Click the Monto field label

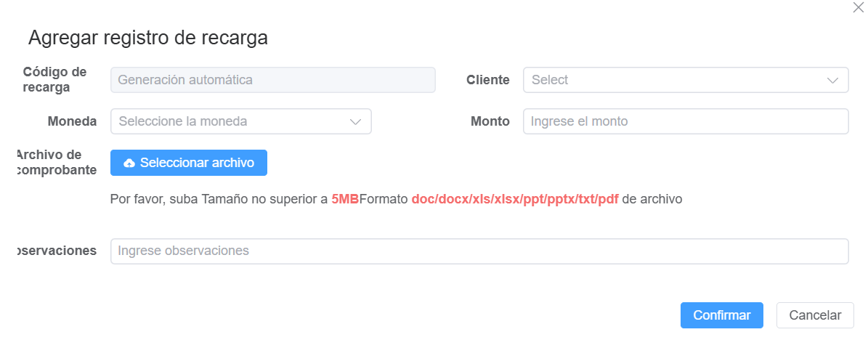coord(490,121)
